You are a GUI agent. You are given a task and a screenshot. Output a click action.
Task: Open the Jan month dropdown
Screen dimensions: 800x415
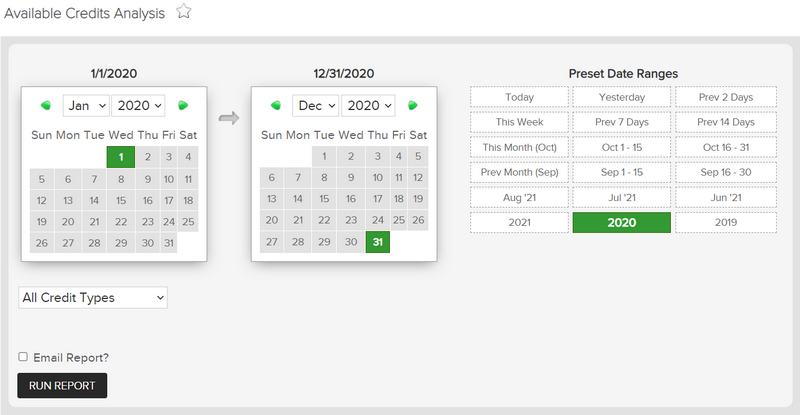point(86,106)
